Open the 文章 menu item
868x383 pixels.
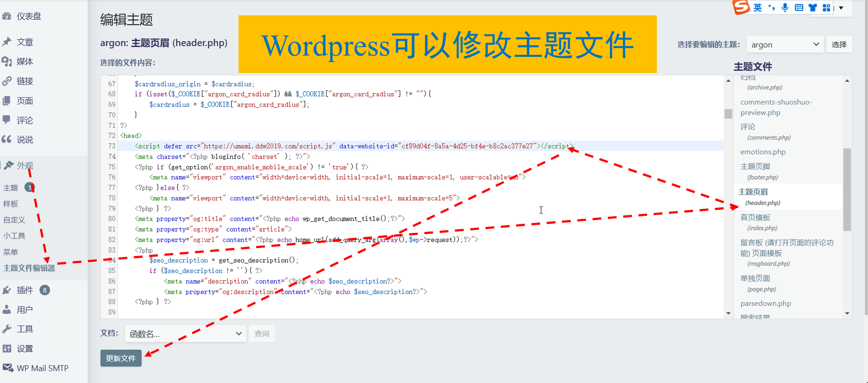click(x=25, y=42)
